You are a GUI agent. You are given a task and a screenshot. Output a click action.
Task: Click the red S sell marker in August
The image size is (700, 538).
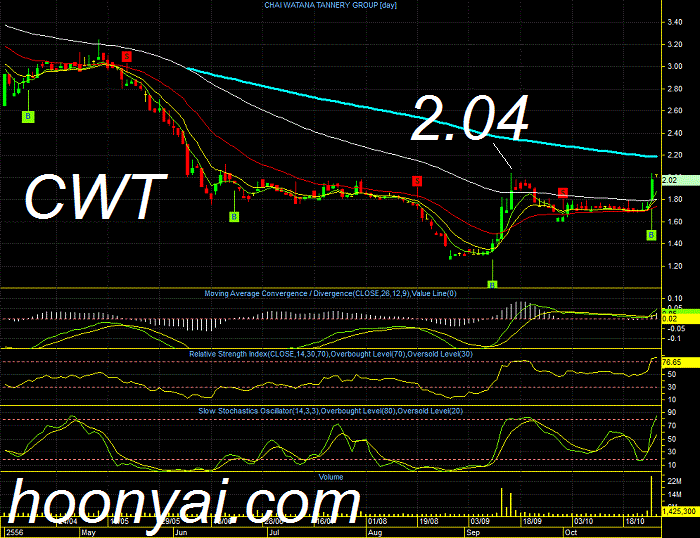pyautogui.click(x=417, y=181)
